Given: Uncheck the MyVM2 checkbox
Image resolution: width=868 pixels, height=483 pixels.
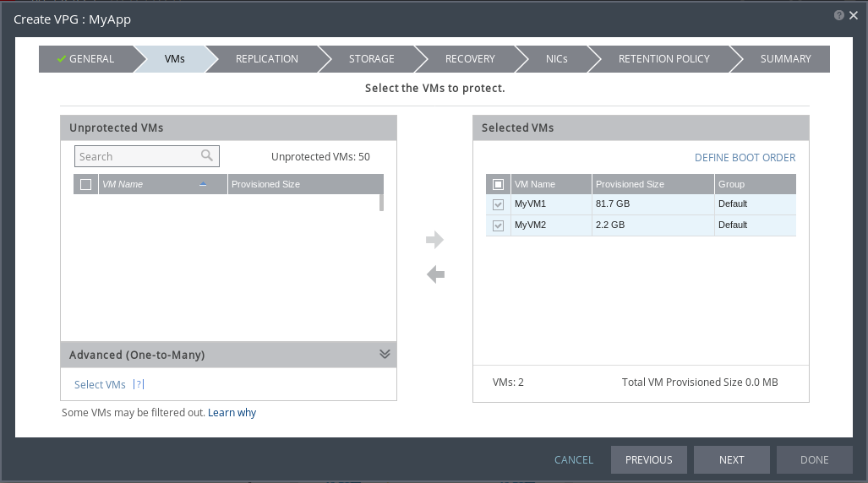Looking at the screenshot, I should [x=498, y=225].
